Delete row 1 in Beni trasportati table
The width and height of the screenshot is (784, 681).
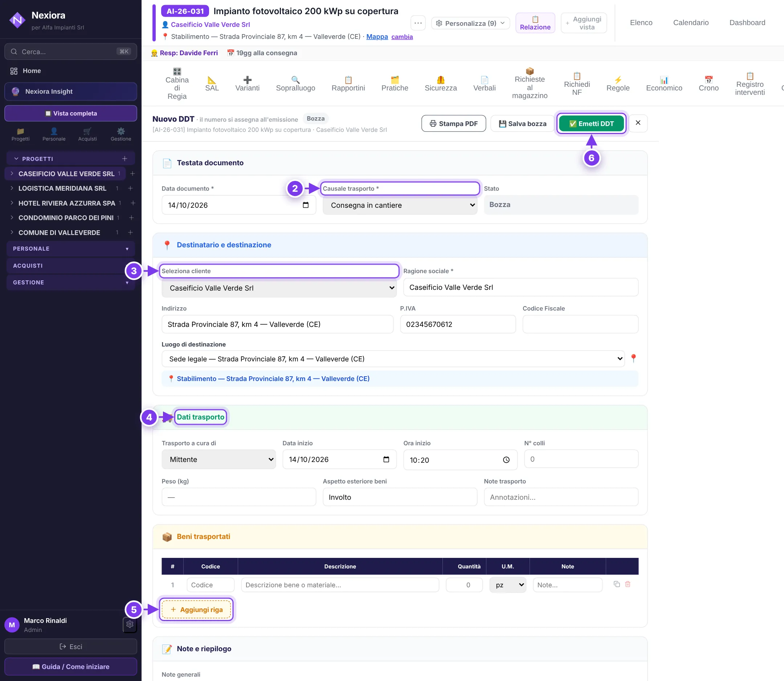pos(628,584)
